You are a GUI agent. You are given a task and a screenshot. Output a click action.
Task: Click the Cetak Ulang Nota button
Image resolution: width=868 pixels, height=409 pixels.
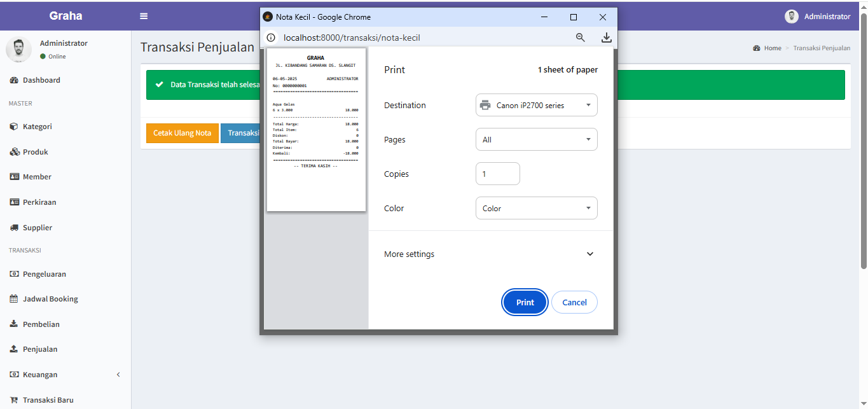point(183,133)
